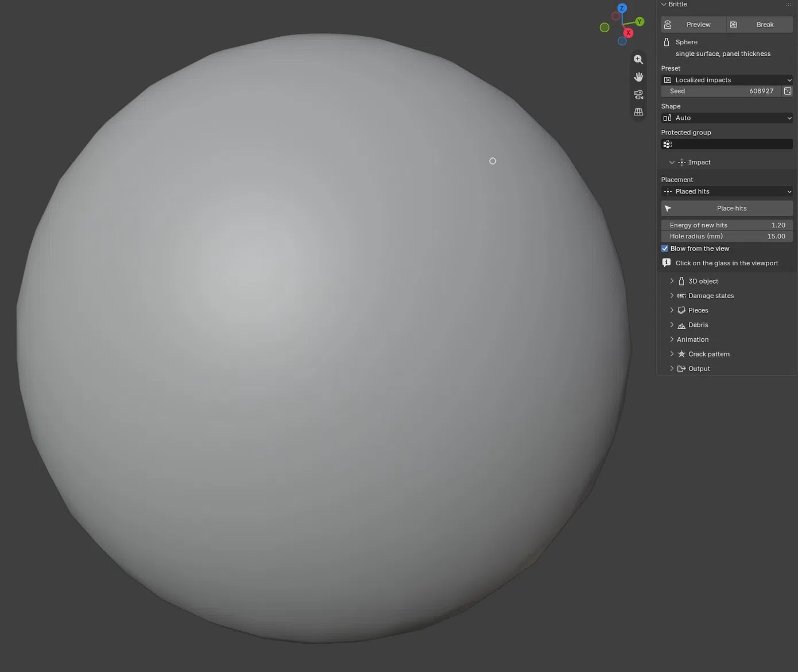Click the Place hits button

click(x=727, y=208)
